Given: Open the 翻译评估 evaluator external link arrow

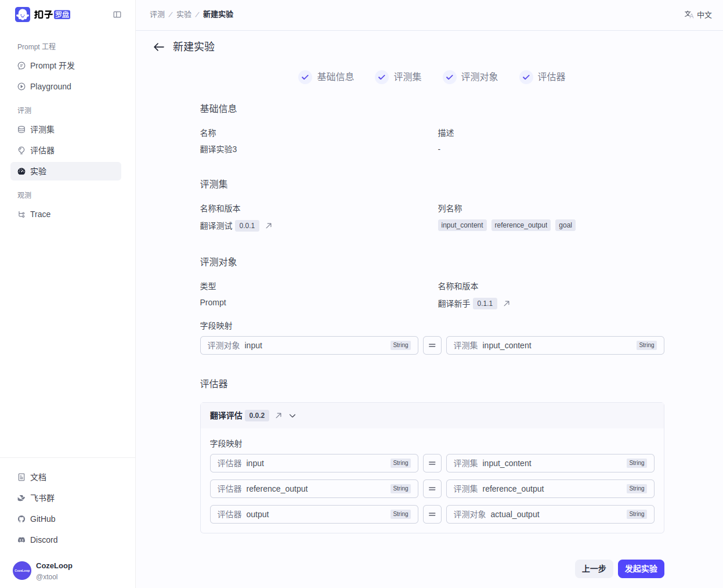Looking at the screenshot, I should coord(279,416).
